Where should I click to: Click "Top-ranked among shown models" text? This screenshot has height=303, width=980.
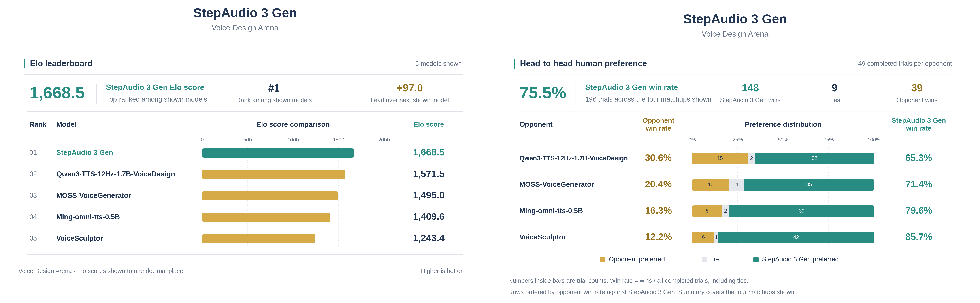156,99
